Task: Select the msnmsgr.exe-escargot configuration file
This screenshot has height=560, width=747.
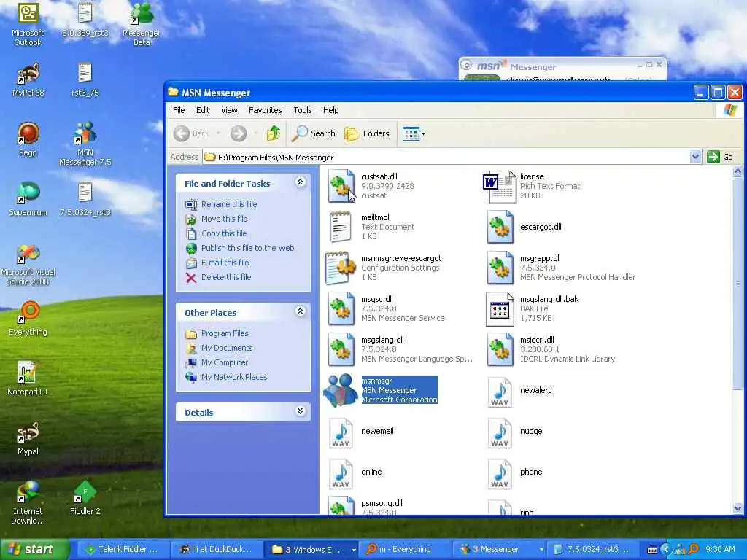Action: pos(384,268)
